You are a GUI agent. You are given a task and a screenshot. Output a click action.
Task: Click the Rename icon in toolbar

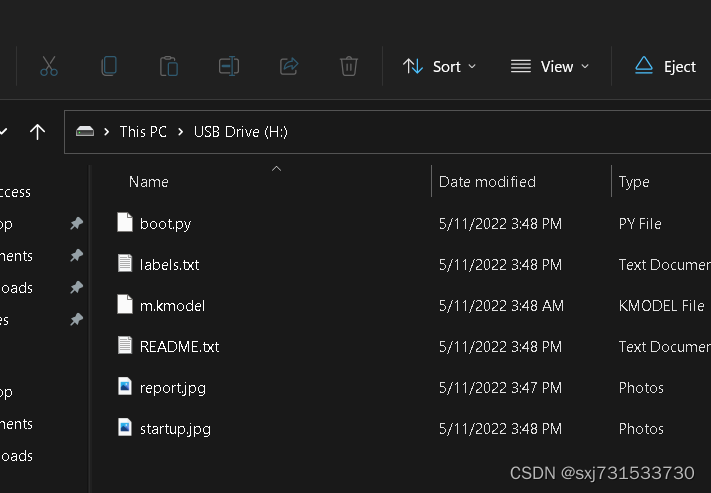pos(228,66)
